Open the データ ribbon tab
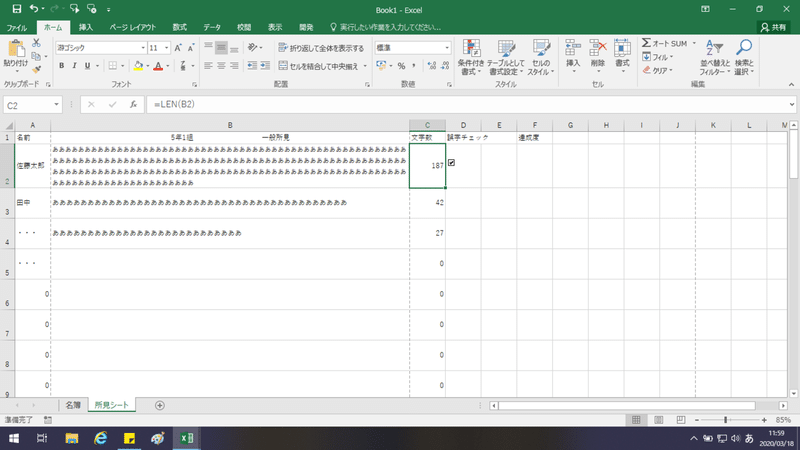The height and width of the screenshot is (450, 800). coord(212,27)
